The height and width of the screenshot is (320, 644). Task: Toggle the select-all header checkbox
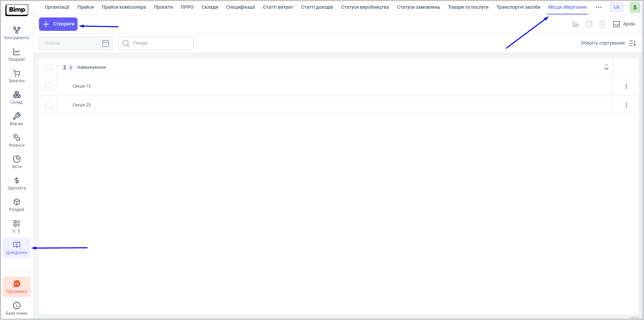pyautogui.click(x=48, y=67)
